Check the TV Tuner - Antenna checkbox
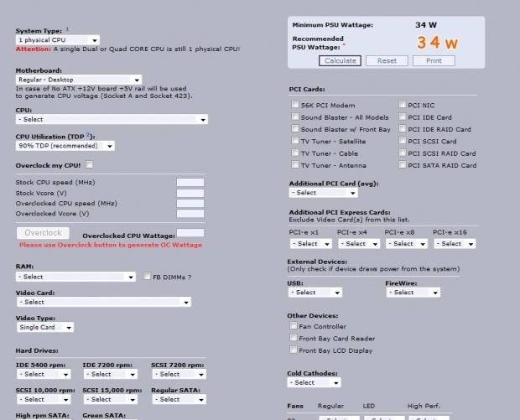Viewport: 520px width, 420px height. click(x=295, y=164)
